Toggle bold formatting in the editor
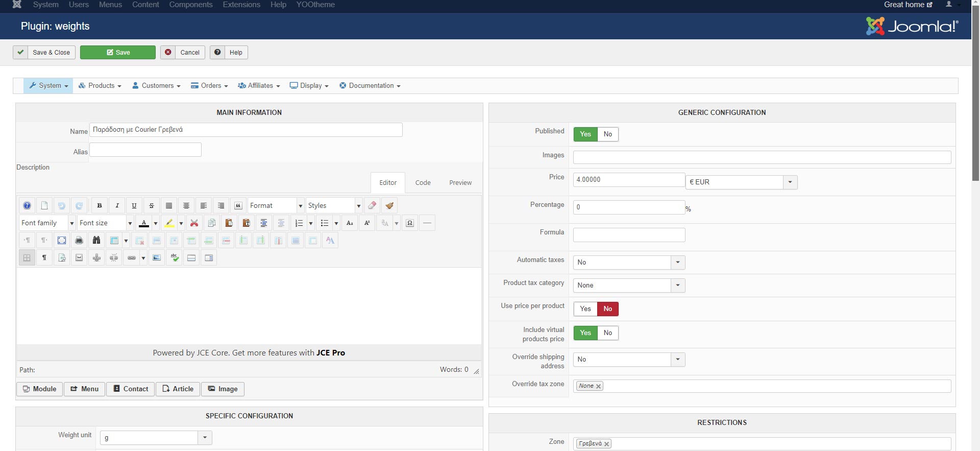The width and height of the screenshot is (980, 451). coord(100,205)
